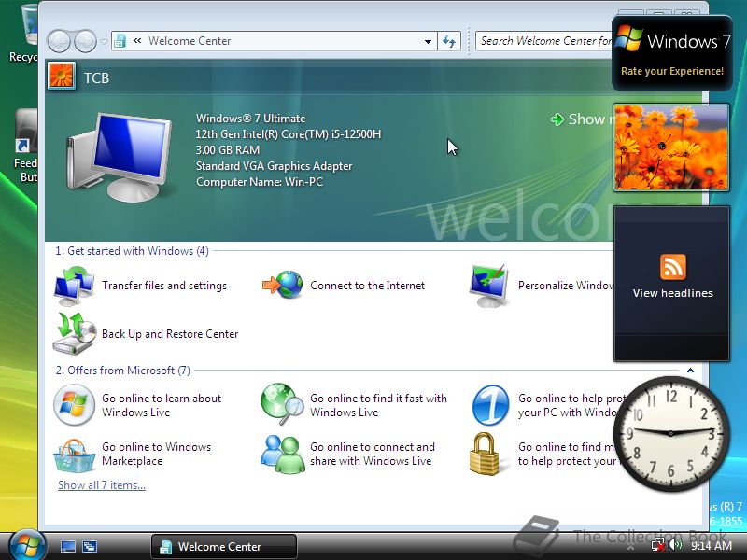Screen dimensions: 747x560
Task: Click the refresh button beside the address bar
Action: point(449,41)
